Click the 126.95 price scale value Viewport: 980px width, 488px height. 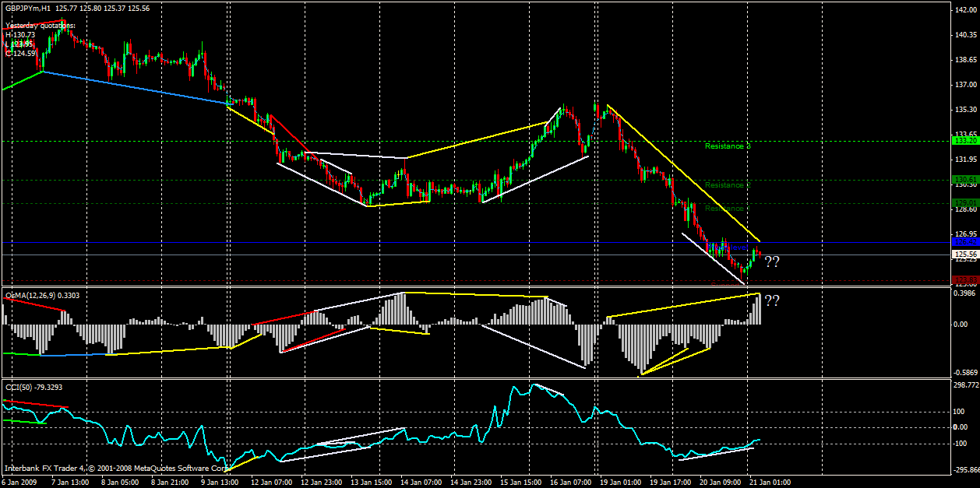tap(965, 233)
